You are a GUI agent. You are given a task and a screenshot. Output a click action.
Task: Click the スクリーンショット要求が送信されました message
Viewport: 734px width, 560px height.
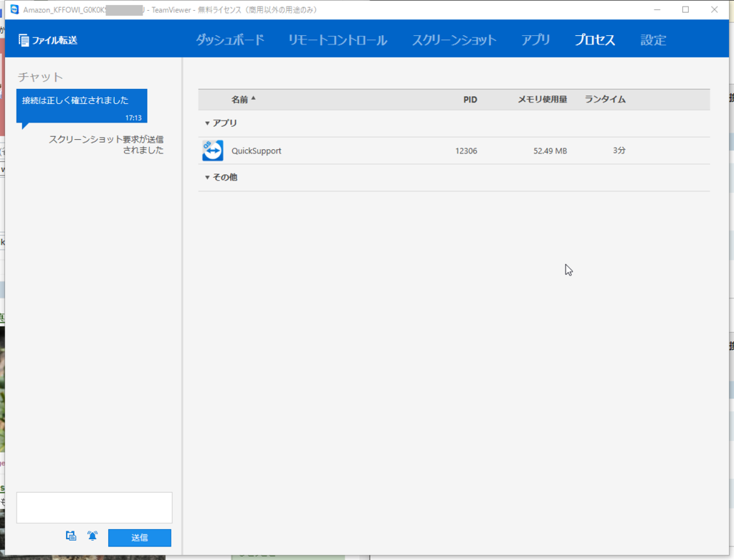[106, 145]
